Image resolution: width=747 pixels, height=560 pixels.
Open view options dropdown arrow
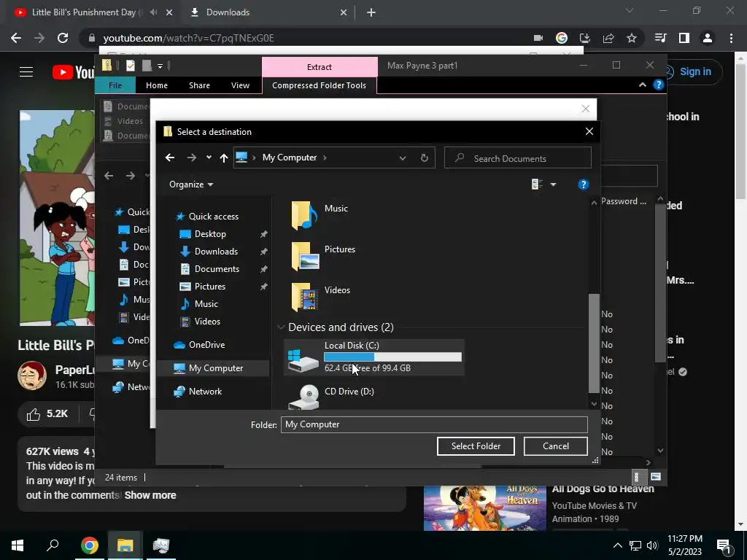(x=553, y=184)
